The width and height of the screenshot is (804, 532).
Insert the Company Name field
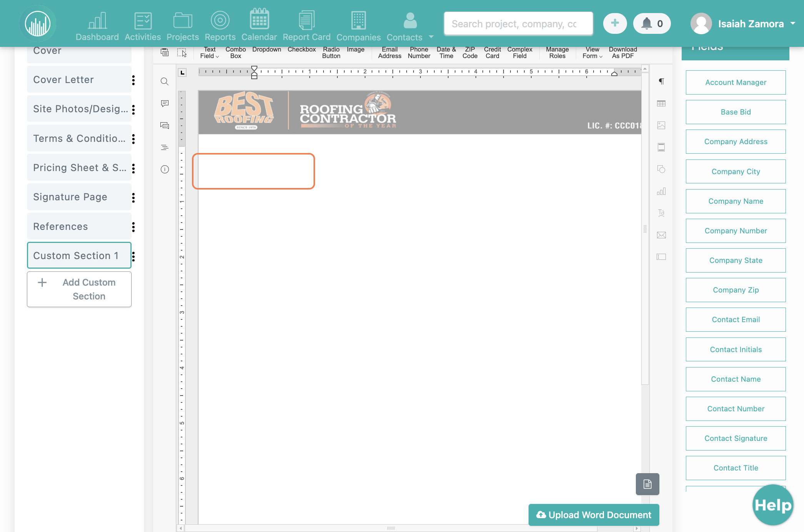pyautogui.click(x=736, y=201)
